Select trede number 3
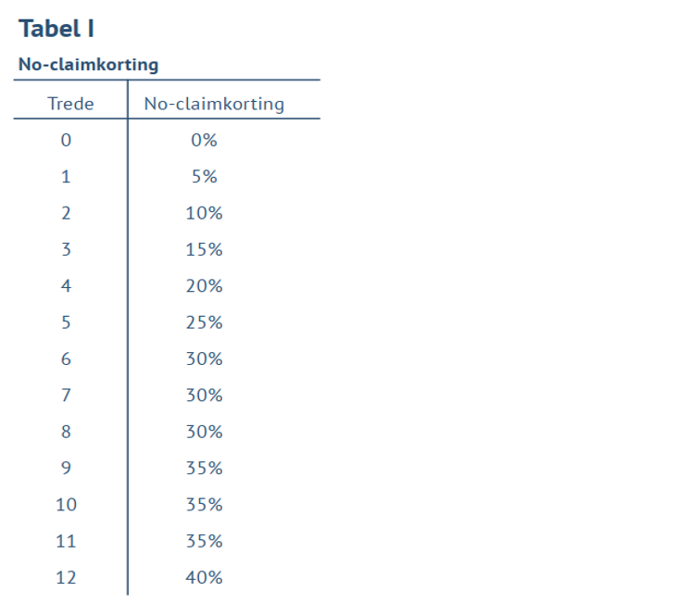 tap(66, 250)
